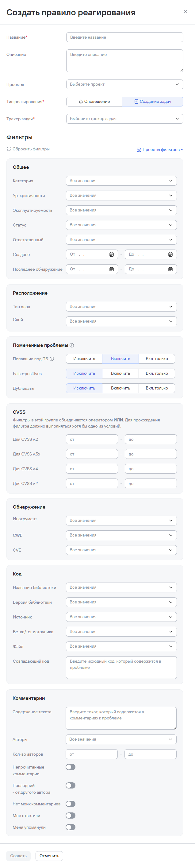Open the Проекты dropdown
The width and height of the screenshot is (195, 868).
[x=124, y=84]
